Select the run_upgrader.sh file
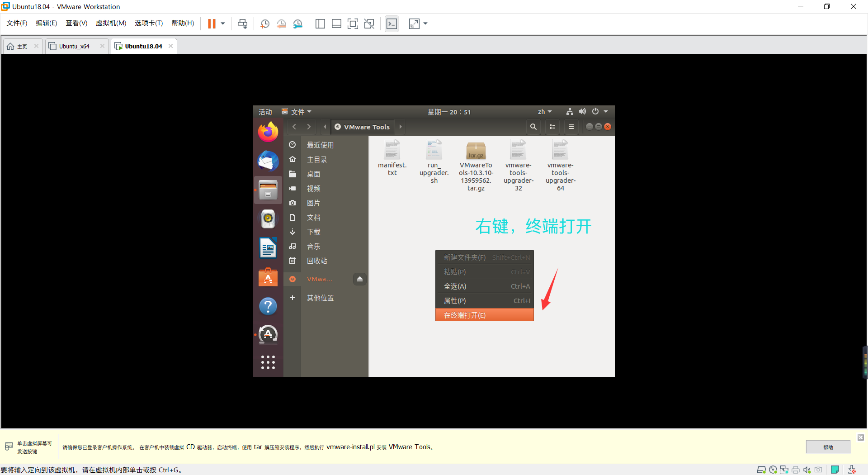868x475 pixels. (434, 161)
